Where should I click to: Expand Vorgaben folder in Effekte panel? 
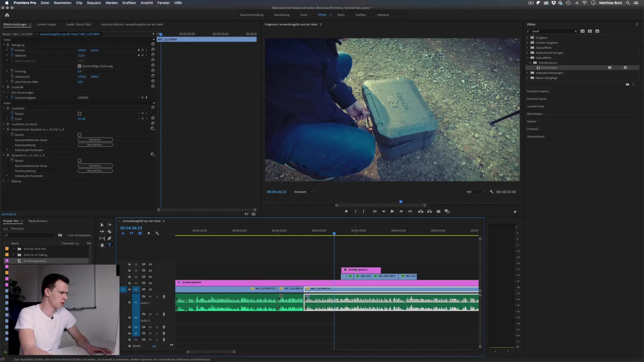pos(527,38)
